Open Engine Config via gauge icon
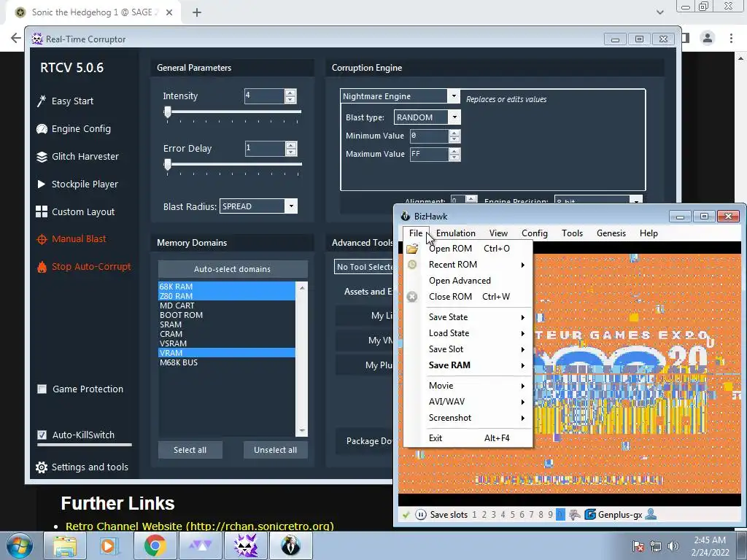747x560 pixels. 42,129
